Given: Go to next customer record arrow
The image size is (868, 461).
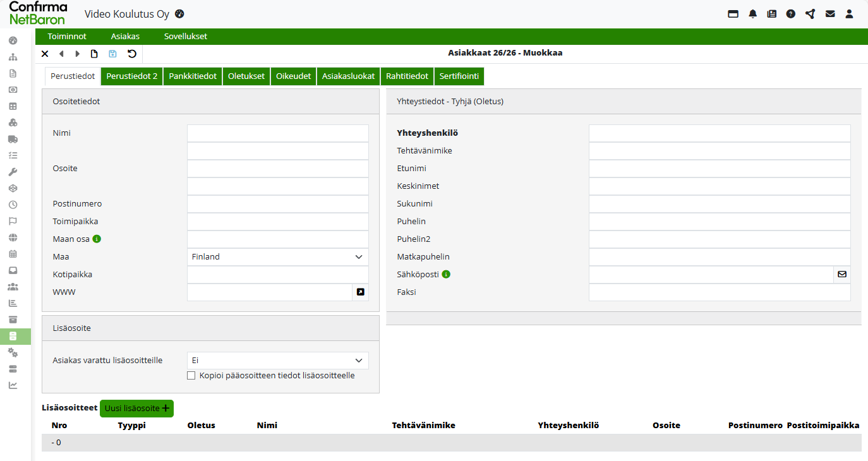Looking at the screenshot, I should pyautogui.click(x=78, y=54).
